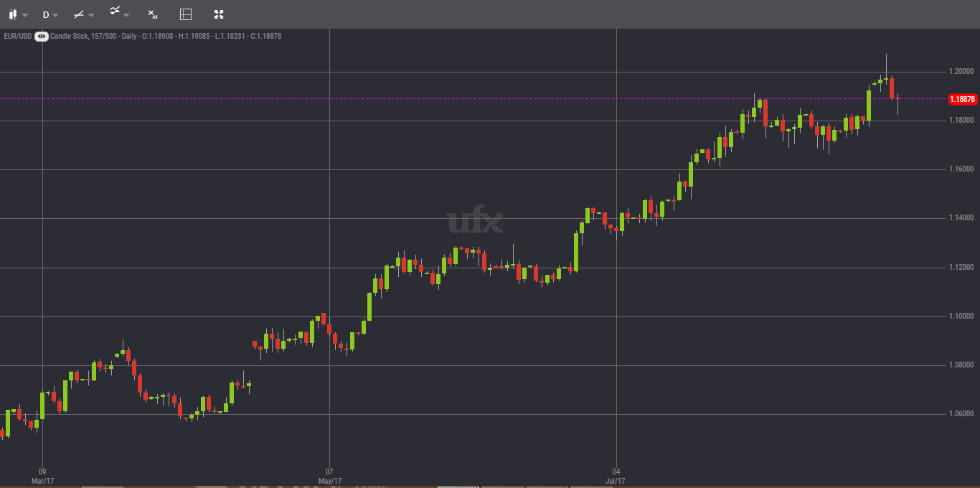The image size is (980, 488).
Task: Click the Candle Stick 157/500 Daily info text
Action: point(166,36)
